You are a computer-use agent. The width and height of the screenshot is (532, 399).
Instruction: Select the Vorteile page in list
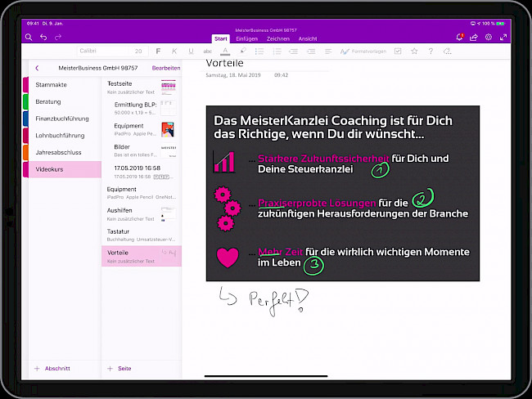coord(142,256)
